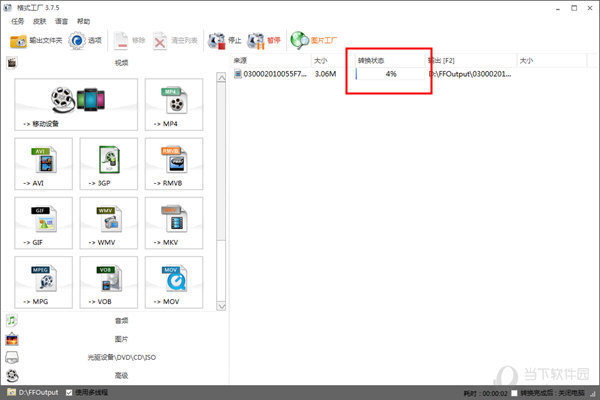
Task: Toggle the multi-thread checkbox in status bar
Action: pyautogui.click(x=69, y=392)
